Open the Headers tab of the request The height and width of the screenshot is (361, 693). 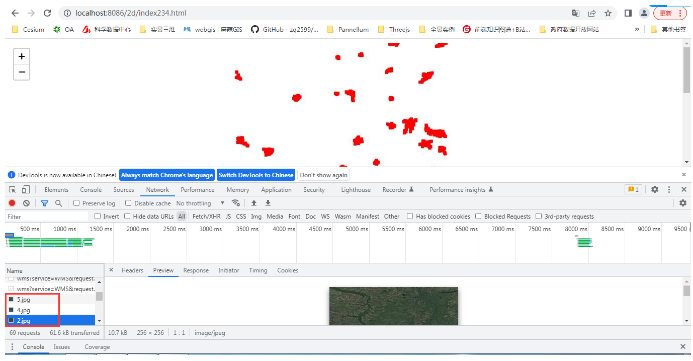click(x=132, y=270)
